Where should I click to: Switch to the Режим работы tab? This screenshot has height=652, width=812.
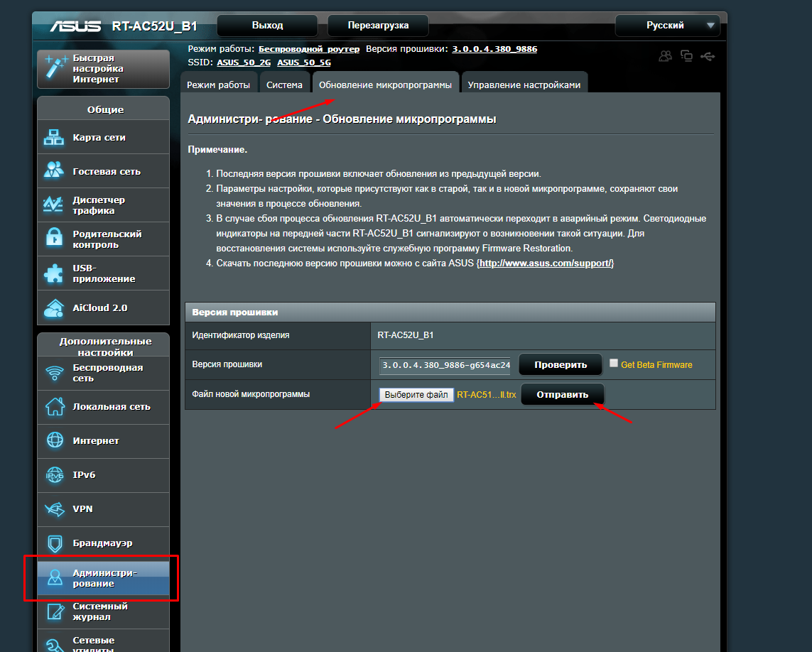tap(218, 85)
